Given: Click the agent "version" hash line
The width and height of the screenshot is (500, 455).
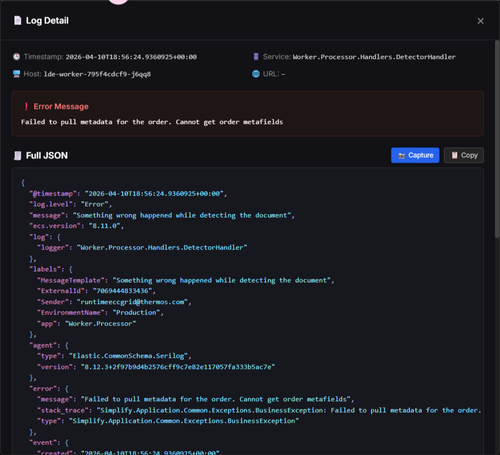Looking at the screenshot, I should tap(156, 367).
